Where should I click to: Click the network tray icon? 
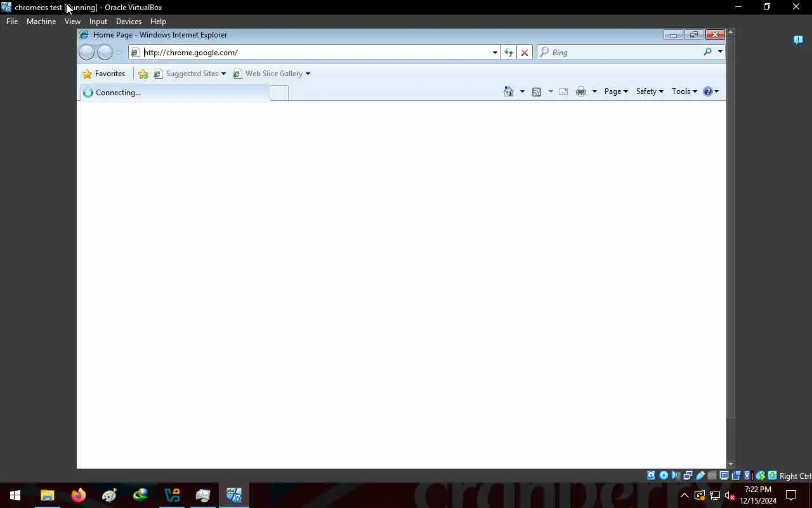click(x=715, y=495)
